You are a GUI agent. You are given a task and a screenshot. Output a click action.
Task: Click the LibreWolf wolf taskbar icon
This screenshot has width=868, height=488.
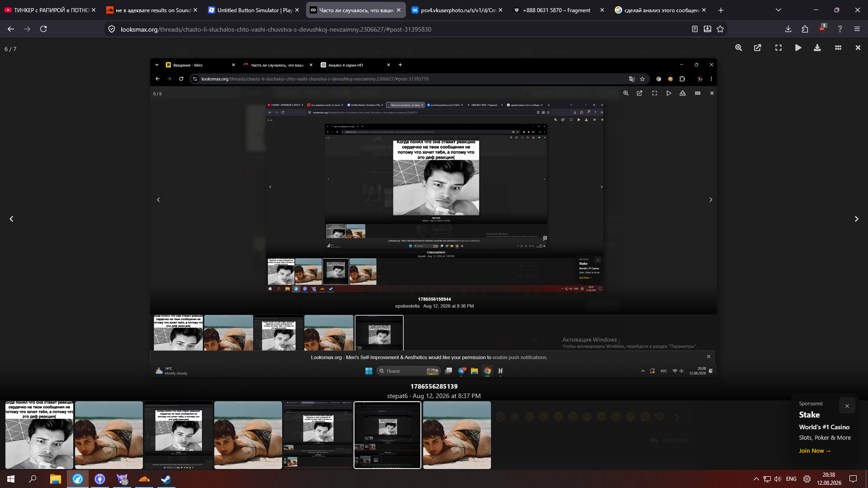click(78, 479)
